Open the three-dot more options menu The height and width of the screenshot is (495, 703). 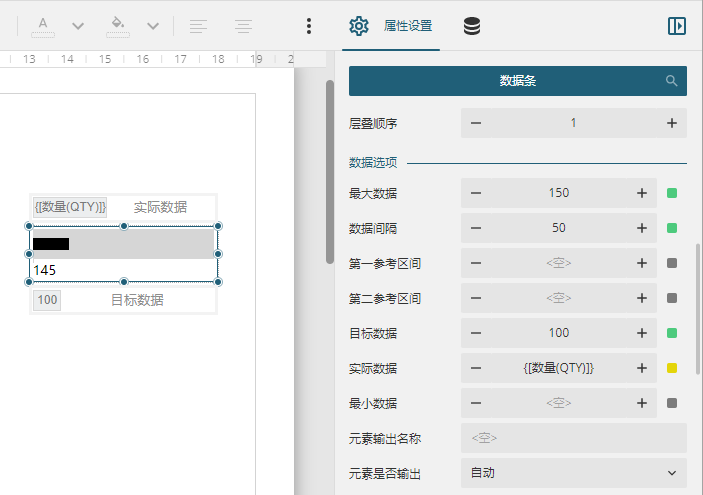[x=309, y=26]
